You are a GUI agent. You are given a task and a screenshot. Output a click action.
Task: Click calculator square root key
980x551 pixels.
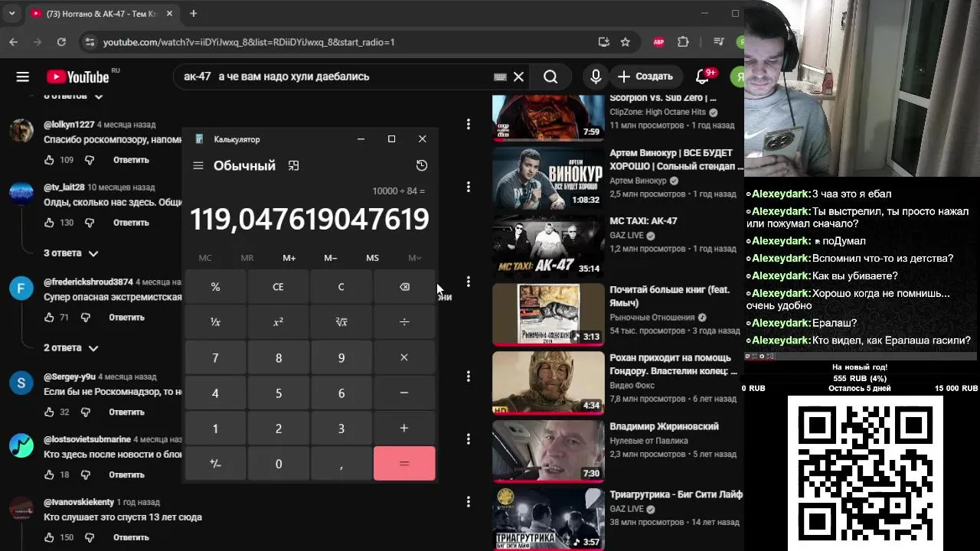(x=341, y=322)
